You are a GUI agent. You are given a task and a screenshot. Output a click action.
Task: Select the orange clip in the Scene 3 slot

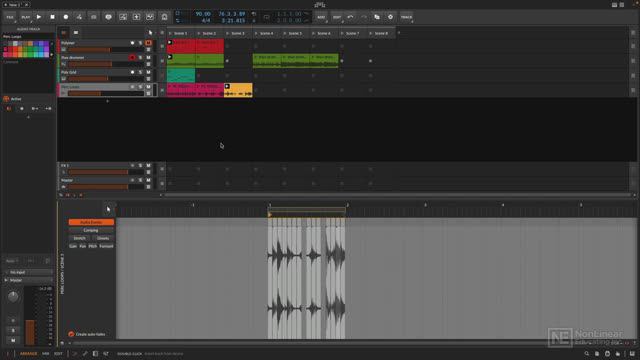pyautogui.click(x=238, y=90)
